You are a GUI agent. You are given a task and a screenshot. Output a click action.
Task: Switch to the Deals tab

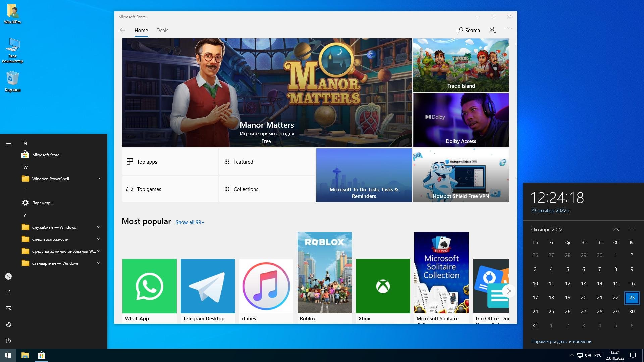coord(162,30)
